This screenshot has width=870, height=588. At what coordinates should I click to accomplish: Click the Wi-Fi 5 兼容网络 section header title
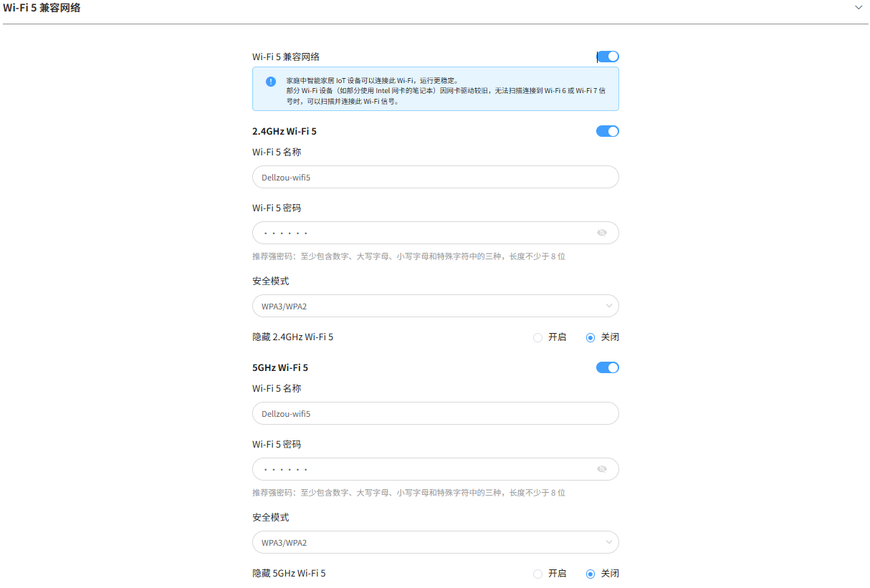(x=42, y=8)
